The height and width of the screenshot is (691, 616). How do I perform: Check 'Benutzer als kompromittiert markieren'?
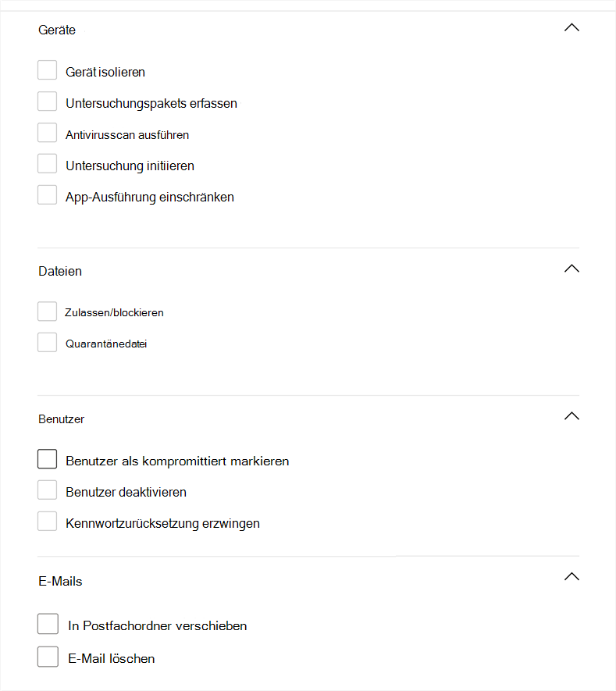48,459
